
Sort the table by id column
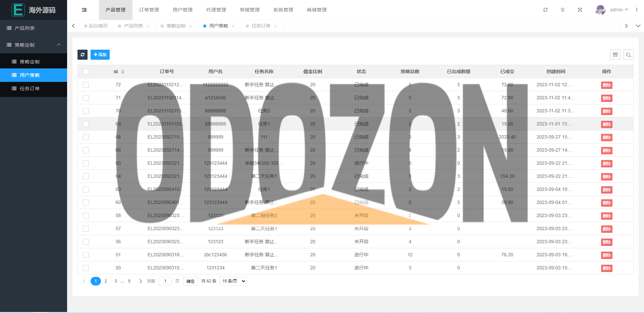pyautogui.click(x=123, y=72)
